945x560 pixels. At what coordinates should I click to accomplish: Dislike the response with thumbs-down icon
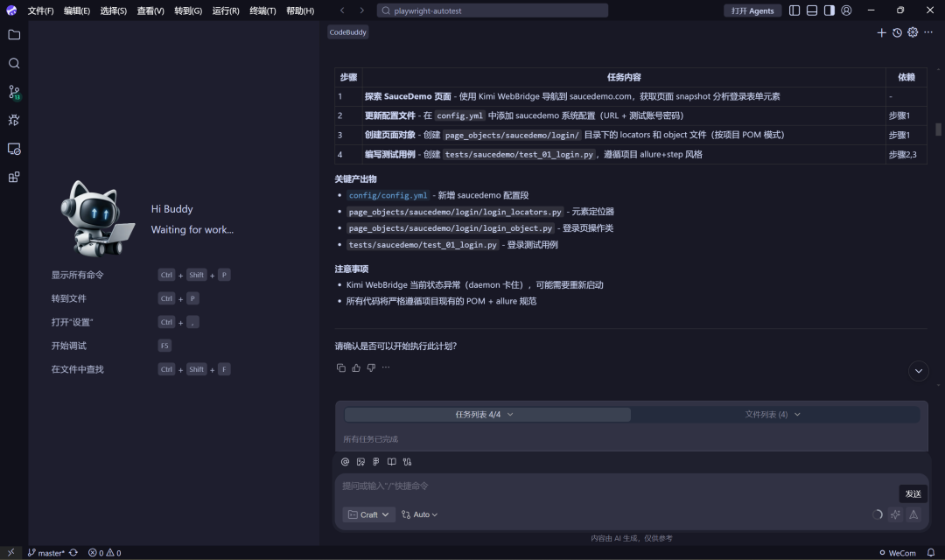(371, 367)
